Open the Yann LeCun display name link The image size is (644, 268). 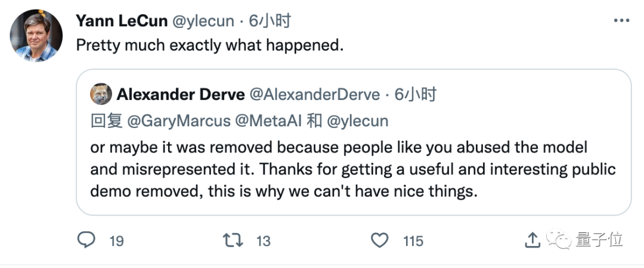[121, 21]
